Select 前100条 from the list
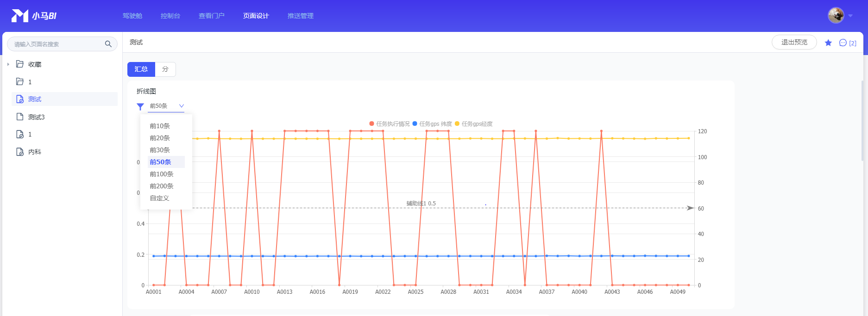The height and width of the screenshot is (316, 868). tap(162, 174)
